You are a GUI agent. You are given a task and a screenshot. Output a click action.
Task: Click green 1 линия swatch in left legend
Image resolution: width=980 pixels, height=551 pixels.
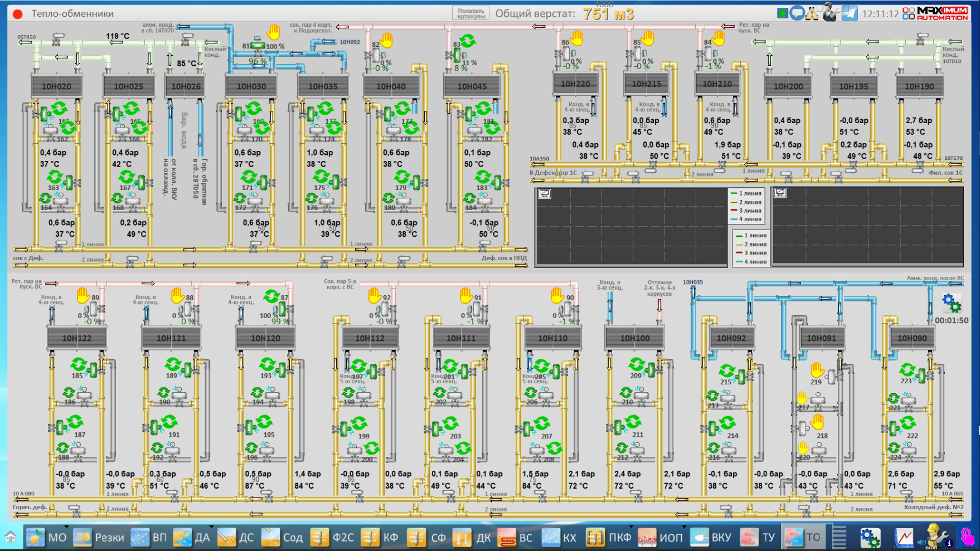pyautogui.click(x=734, y=193)
